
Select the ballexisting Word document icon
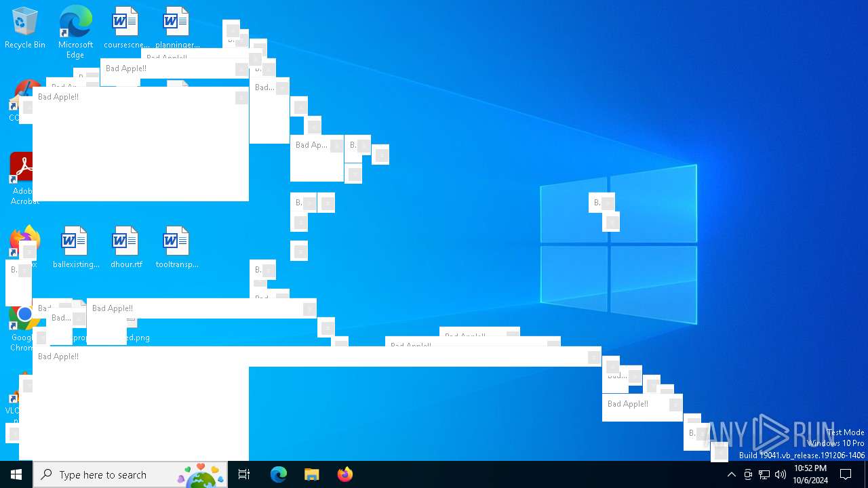[75, 248]
